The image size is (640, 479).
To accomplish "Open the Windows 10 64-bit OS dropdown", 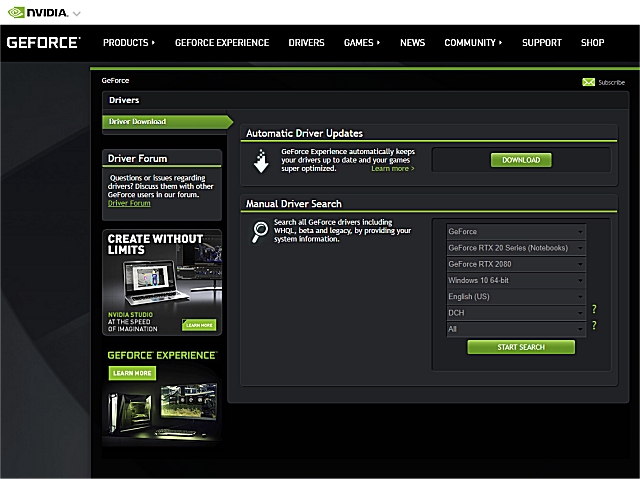I will [516, 280].
